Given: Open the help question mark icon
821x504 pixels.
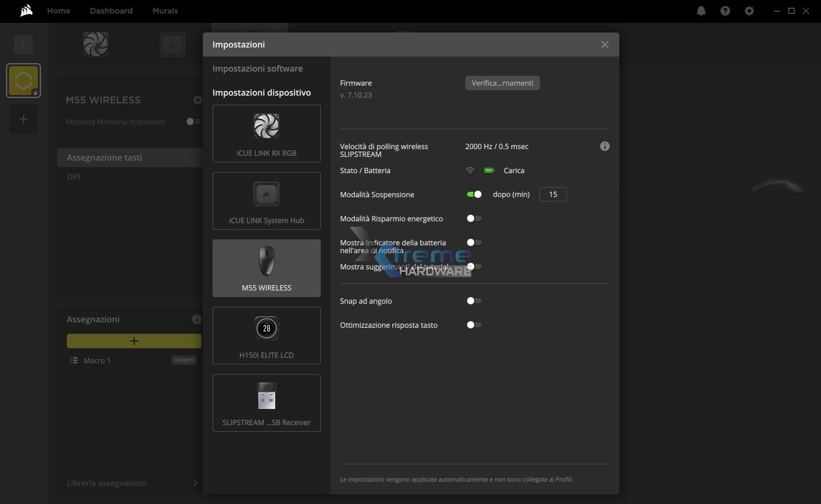Looking at the screenshot, I should tap(725, 11).
